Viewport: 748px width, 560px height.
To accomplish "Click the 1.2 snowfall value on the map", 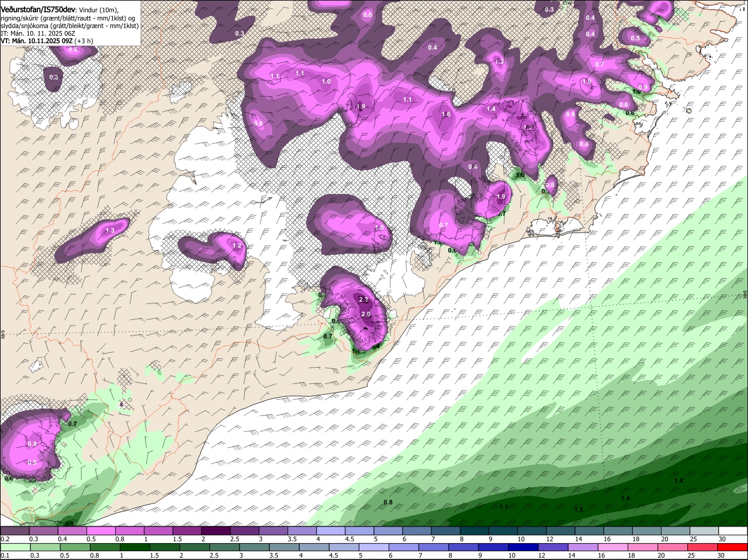I will [237, 246].
